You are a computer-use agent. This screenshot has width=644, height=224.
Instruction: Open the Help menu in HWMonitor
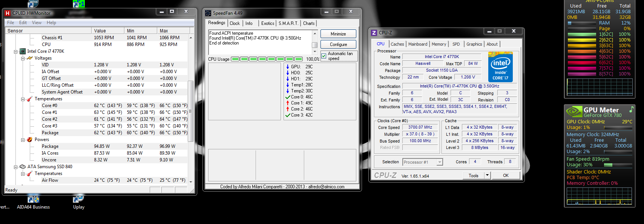(x=51, y=23)
